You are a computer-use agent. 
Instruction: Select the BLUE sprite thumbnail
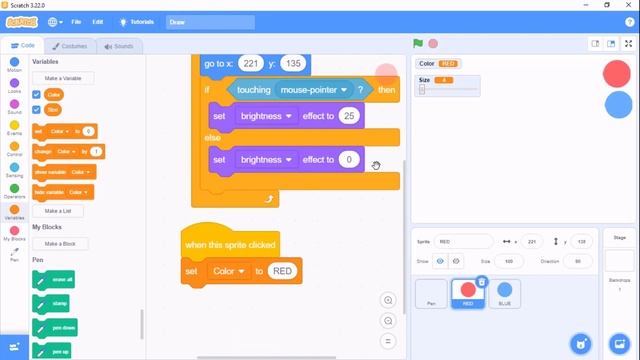pos(504,294)
